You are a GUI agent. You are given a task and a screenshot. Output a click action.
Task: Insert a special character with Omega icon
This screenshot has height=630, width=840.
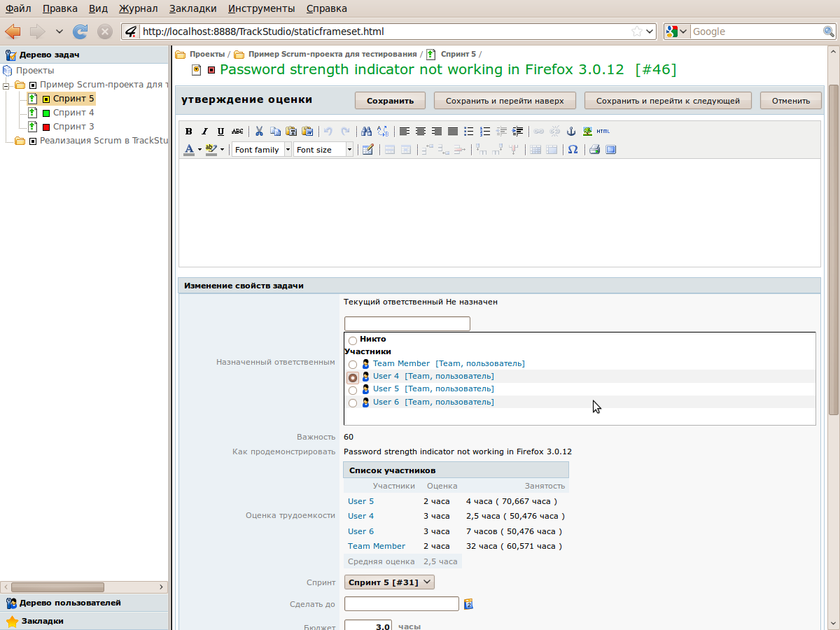[573, 150]
